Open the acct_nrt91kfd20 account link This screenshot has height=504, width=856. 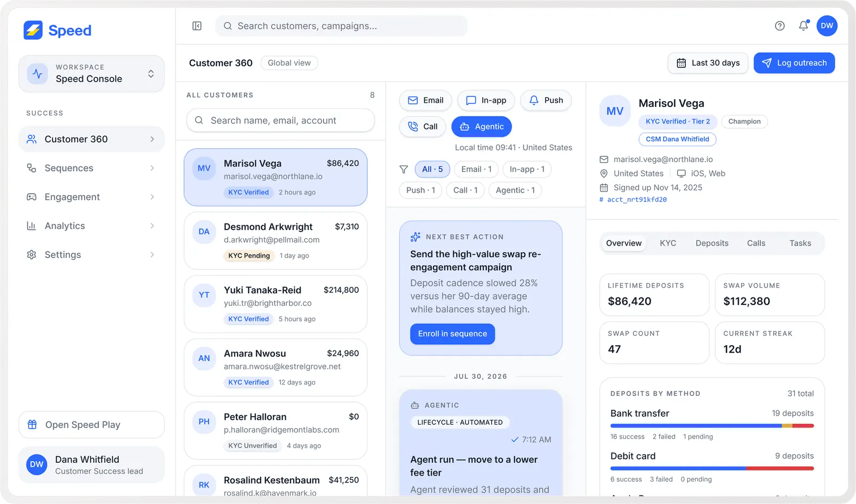click(x=633, y=200)
